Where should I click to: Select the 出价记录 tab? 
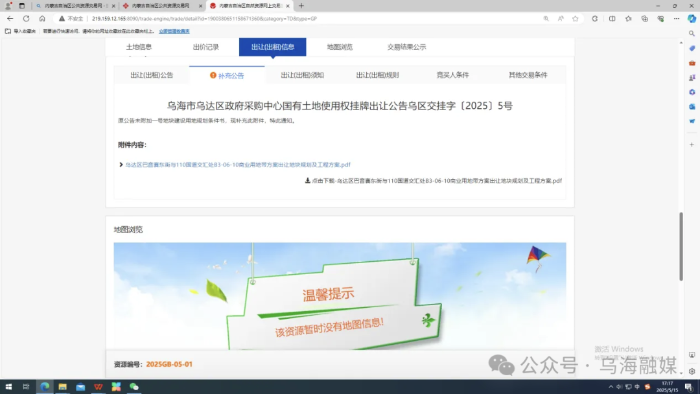tap(206, 47)
